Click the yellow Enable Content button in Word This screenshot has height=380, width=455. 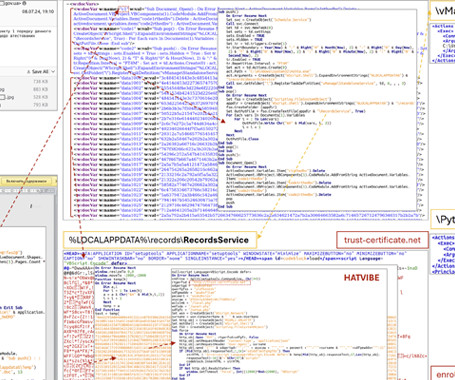(26, 181)
